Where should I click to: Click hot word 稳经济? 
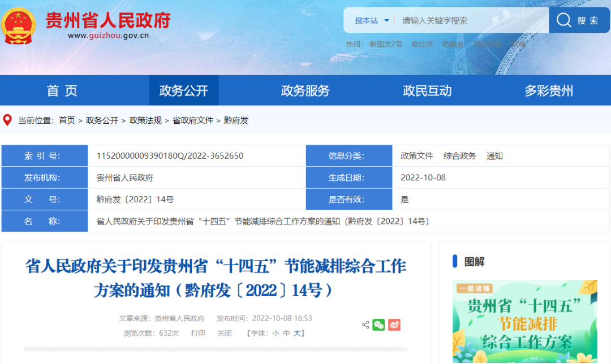[x=423, y=45]
